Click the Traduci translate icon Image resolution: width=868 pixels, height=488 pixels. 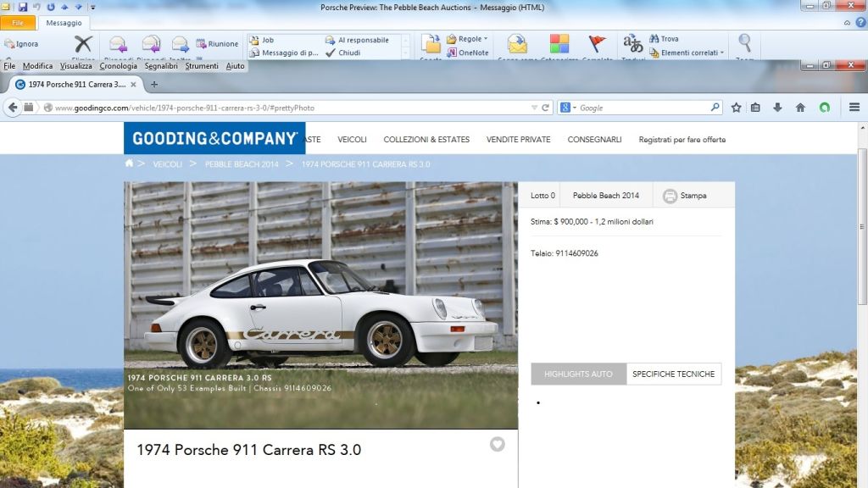(632, 44)
